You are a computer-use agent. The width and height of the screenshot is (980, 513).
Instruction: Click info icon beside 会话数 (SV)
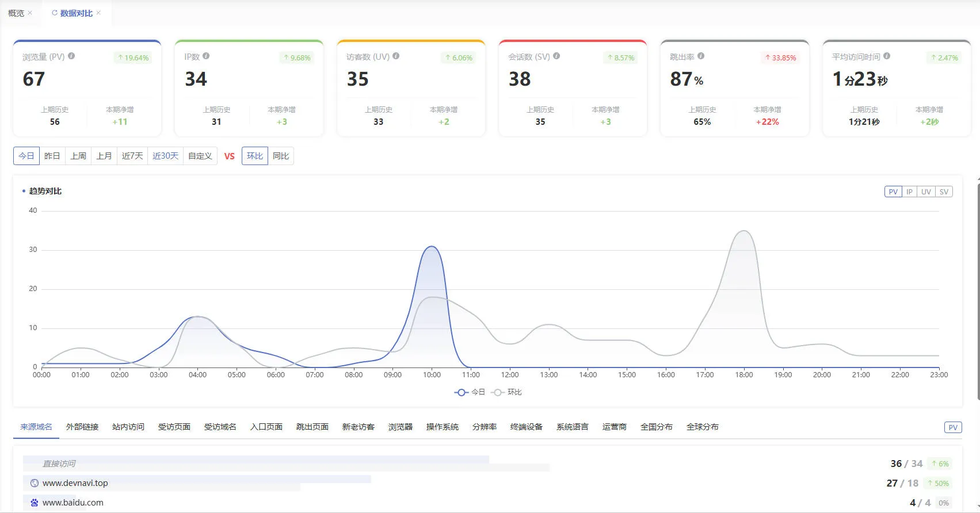point(556,56)
